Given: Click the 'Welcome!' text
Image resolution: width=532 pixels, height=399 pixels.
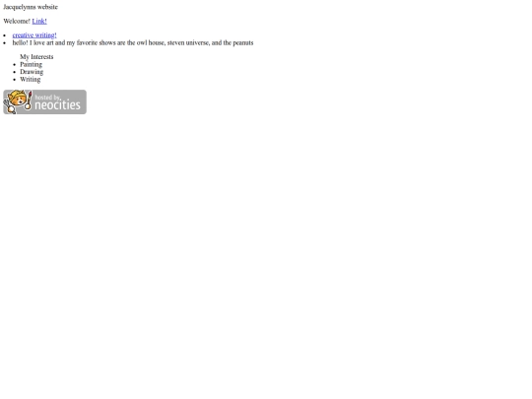Looking at the screenshot, I should coord(17,21).
